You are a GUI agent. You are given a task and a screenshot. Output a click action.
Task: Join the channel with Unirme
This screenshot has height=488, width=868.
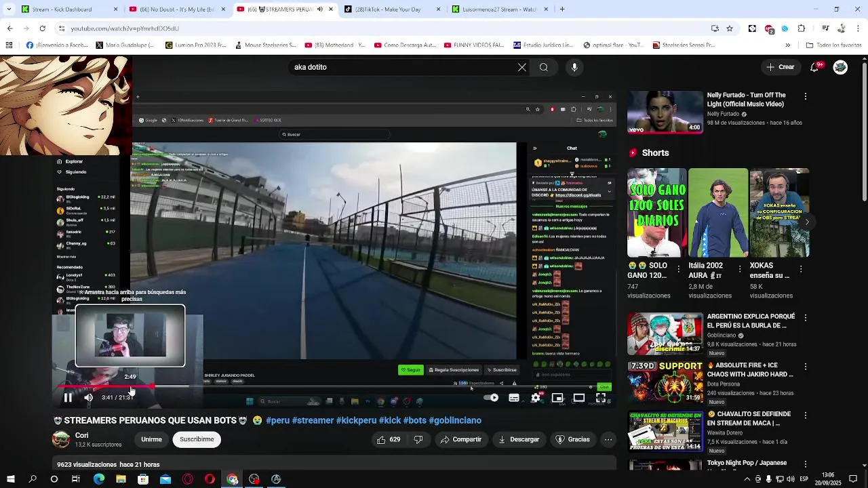(151, 439)
